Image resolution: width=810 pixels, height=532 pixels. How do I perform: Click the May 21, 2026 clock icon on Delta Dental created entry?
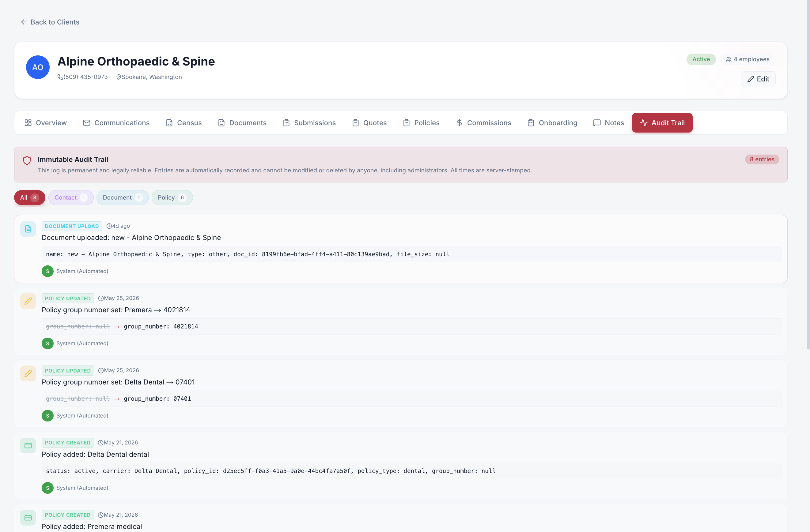click(100, 443)
